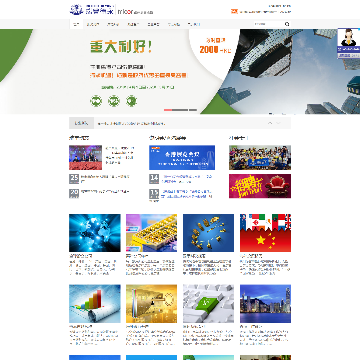Focus the search text field in nav bar
Viewport: 360px width, 360px height.
coord(269,24)
